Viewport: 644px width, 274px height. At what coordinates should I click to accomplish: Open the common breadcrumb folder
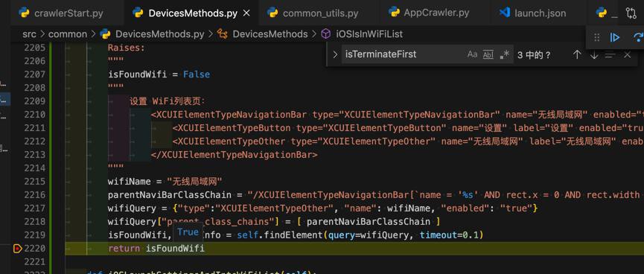point(67,34)
